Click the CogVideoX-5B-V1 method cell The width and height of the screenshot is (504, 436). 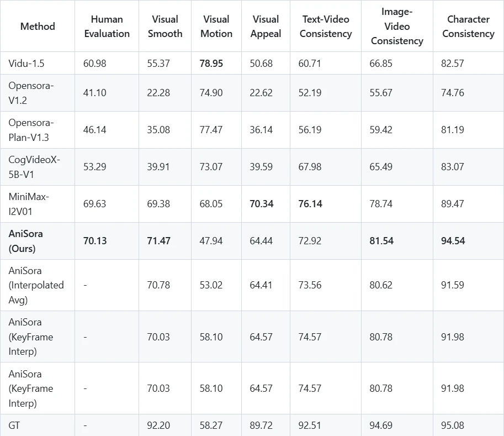38,167
